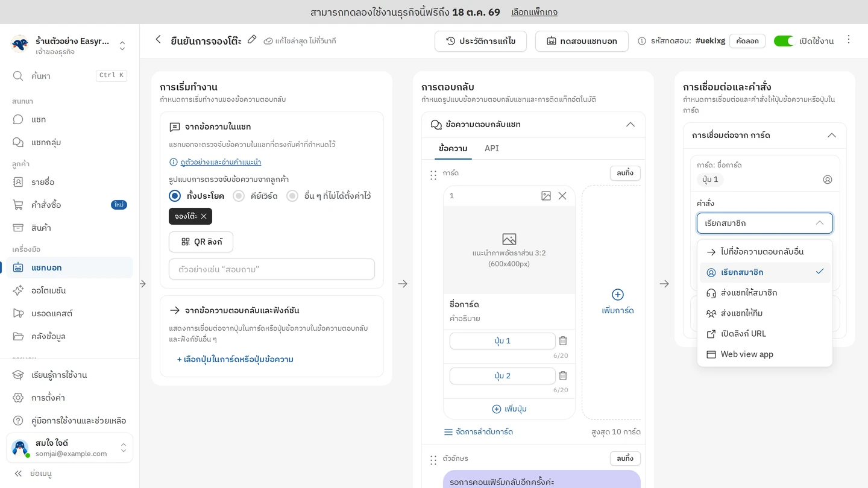The height and width of the screenshot is (488, 868).
Task: Choose Web view app from the dropdown list
Action: [765, 354]
